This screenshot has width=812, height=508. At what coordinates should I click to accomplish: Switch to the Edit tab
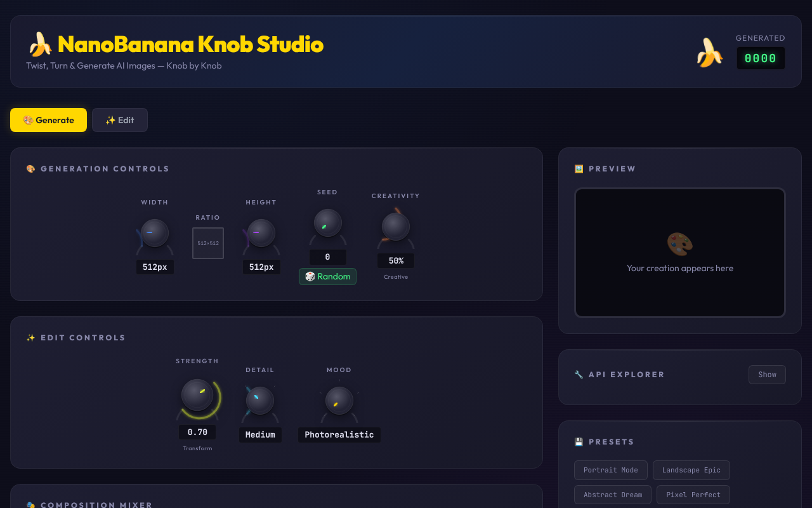click(120, 120)
